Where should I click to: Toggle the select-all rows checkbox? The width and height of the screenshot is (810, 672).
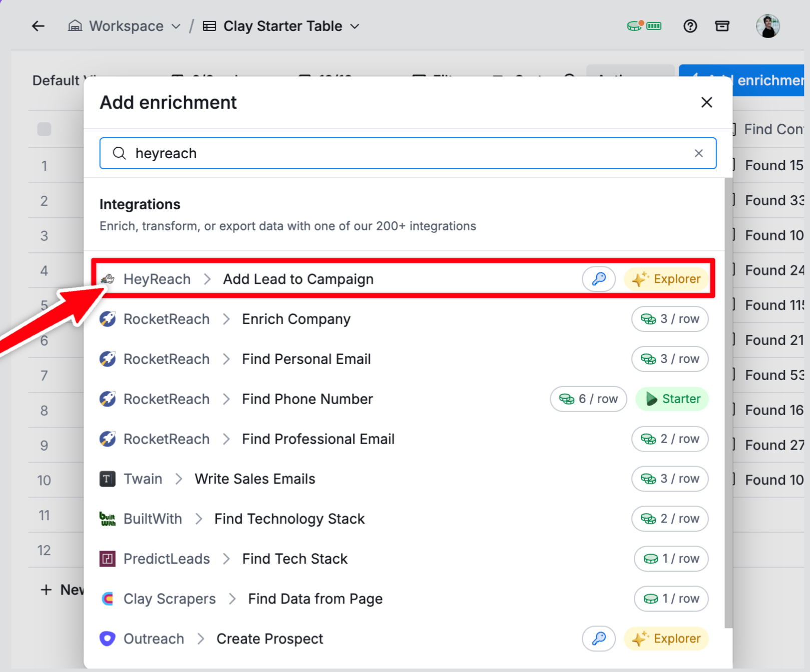[44, 129]
